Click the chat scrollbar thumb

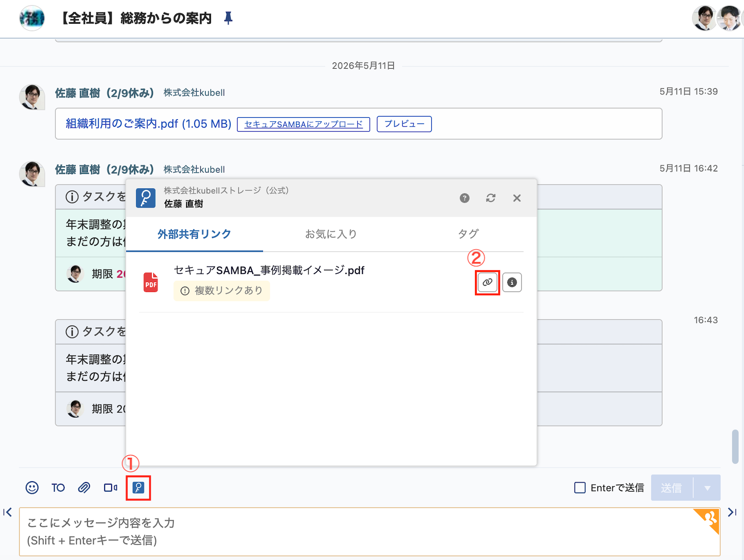[735, 447]
